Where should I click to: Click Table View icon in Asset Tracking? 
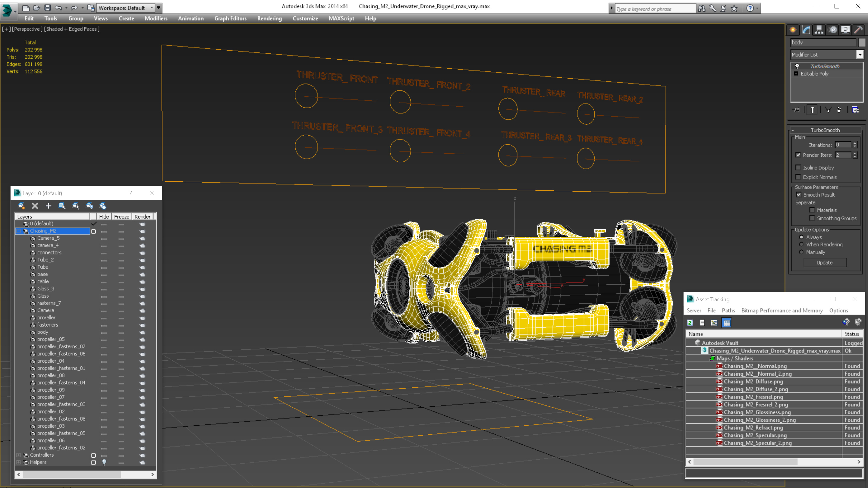tap(727, 323)
